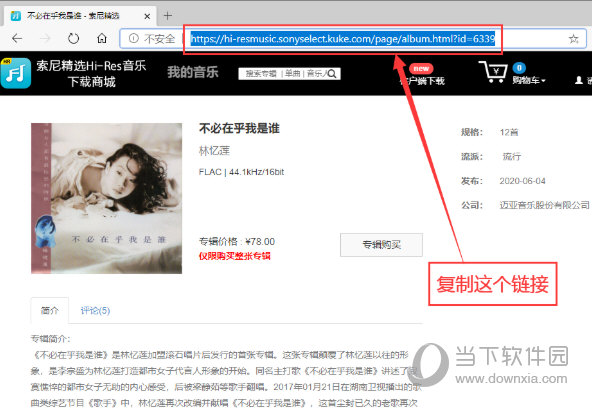
Task: Open 客户端下载 link
Action: [x=422, y=81]
